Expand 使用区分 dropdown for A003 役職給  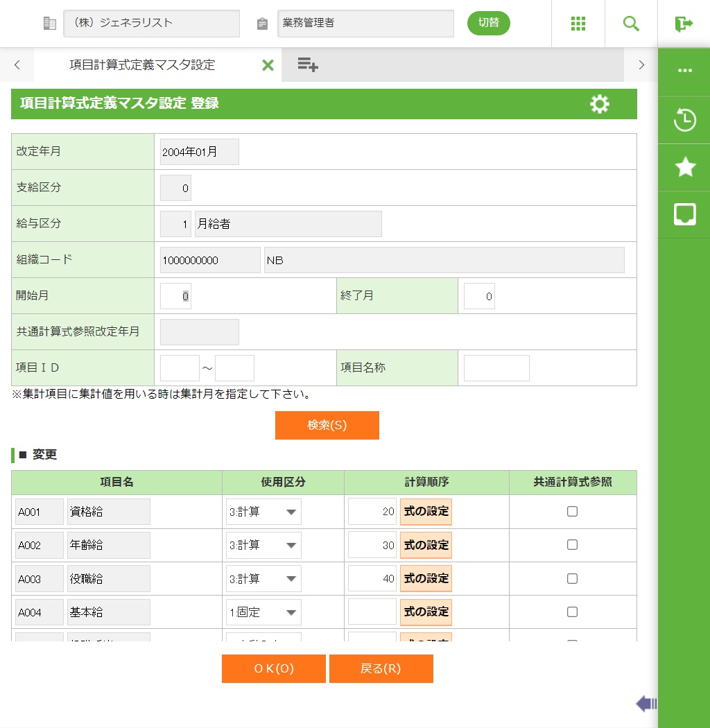pyautogui.click(x=263, y=579)
